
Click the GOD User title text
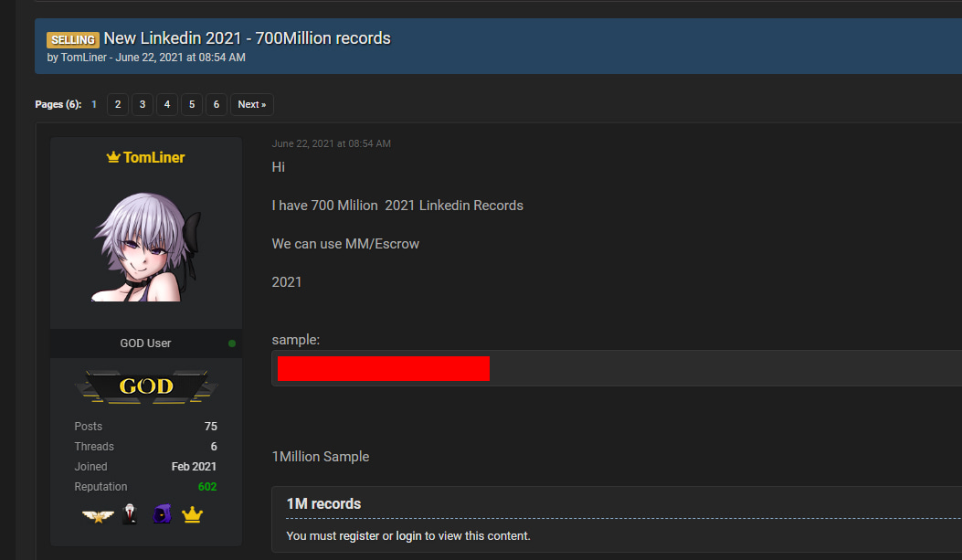tap(145, 343)
